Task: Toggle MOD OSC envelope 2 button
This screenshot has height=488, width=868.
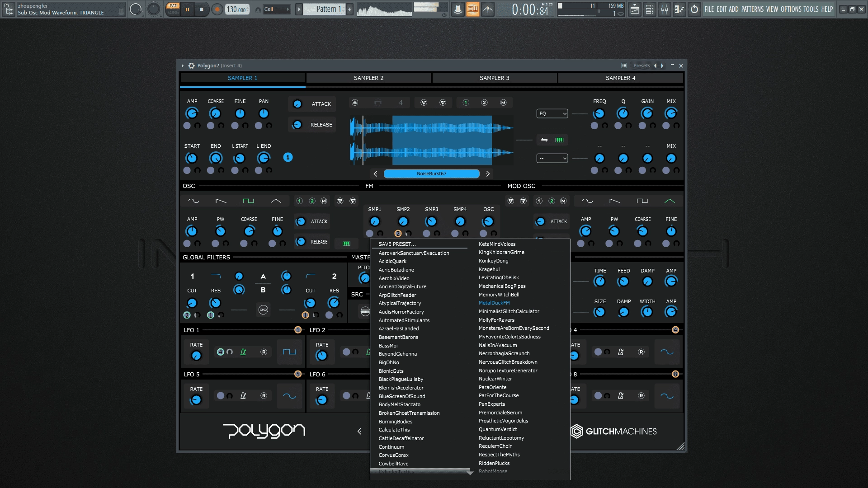Action: 552,201
